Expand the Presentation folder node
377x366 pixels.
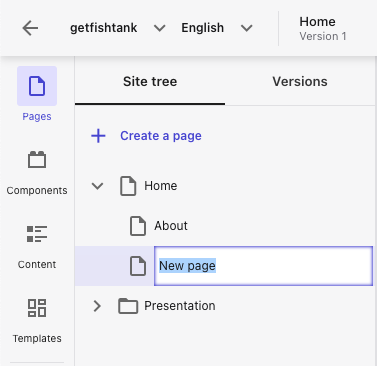(97, 306)
